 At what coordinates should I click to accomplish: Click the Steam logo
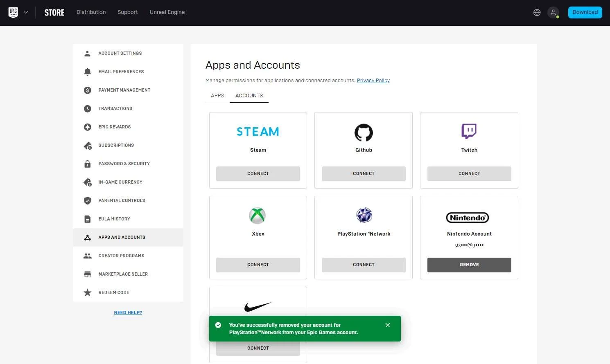258,132
